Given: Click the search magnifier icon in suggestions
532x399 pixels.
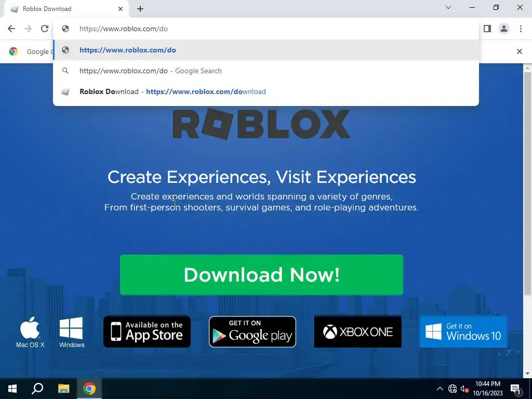Looking at the screenshot, I should pyautogui.click(x=65, y=71).
